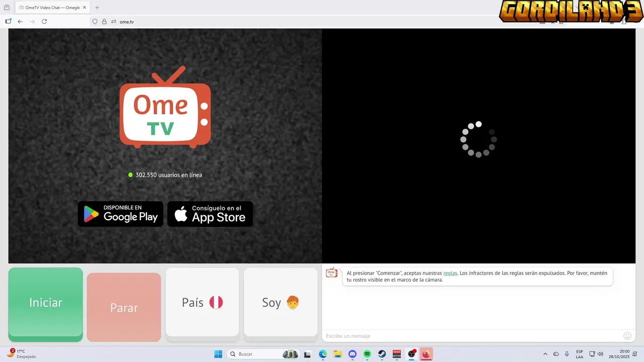This screenshot has height=362, width=644.
Task: Select the OmeTV Video Chat tab
Action: [52, 8]
